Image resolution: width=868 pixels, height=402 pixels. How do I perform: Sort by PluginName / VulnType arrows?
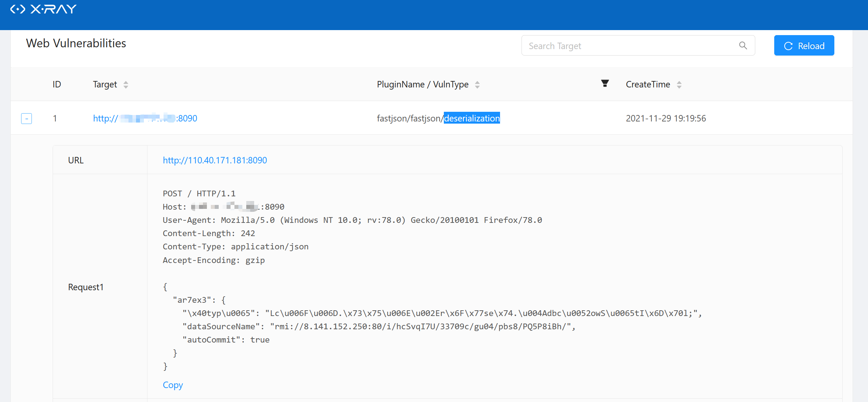477,85
